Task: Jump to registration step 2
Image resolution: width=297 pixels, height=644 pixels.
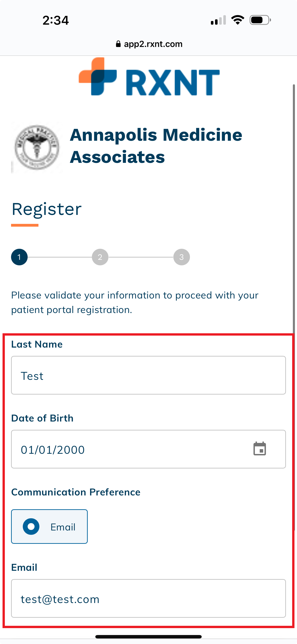Action: [100, 257]
